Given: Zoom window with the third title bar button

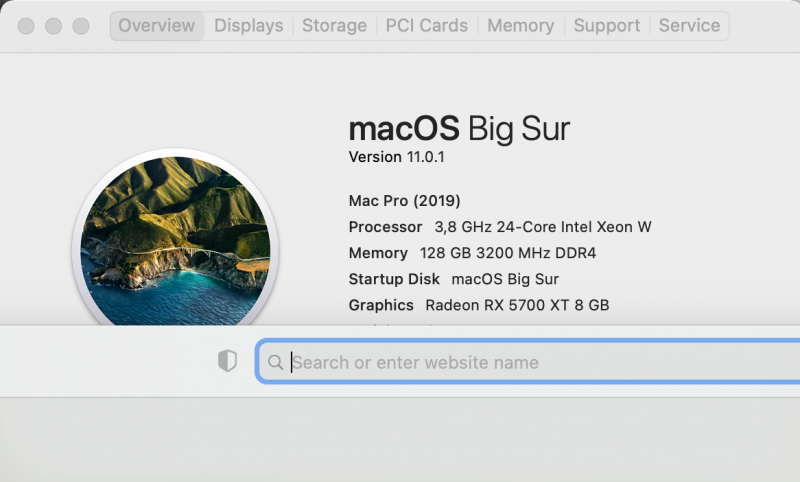Looking at the screenshot, I should (x=80, y=26).
